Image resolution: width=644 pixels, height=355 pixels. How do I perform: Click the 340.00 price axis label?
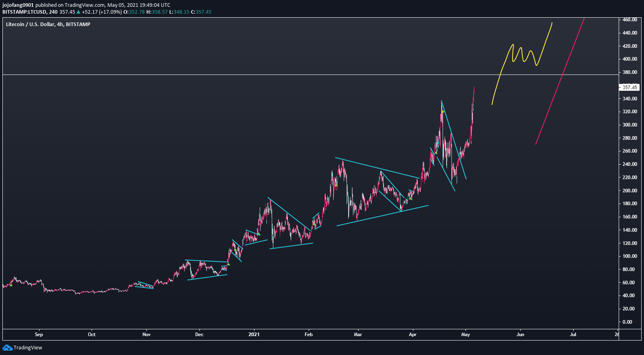click(x=630, y=99)
